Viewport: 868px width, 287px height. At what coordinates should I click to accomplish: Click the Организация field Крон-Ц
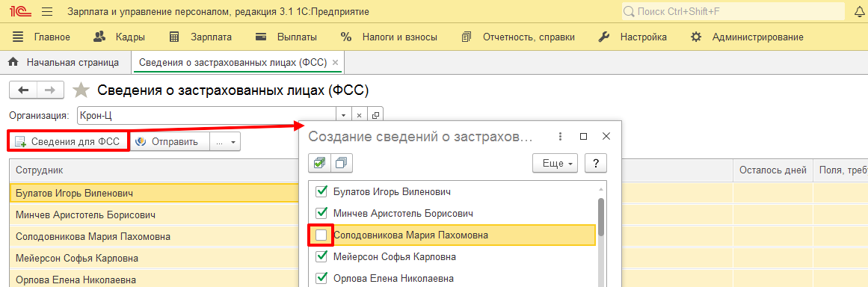206,115
